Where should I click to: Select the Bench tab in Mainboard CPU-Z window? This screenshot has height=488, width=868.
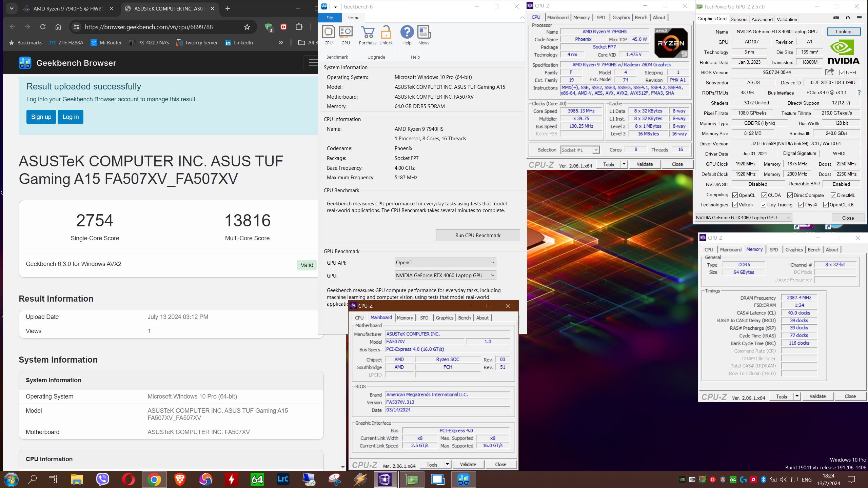pyautogui.click(x=464, y=318)
